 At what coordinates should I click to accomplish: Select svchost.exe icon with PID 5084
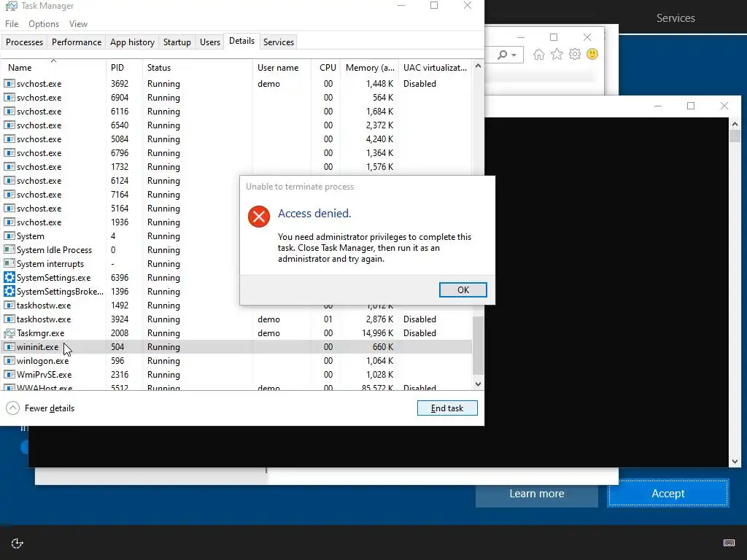click(x=9, y=139)
